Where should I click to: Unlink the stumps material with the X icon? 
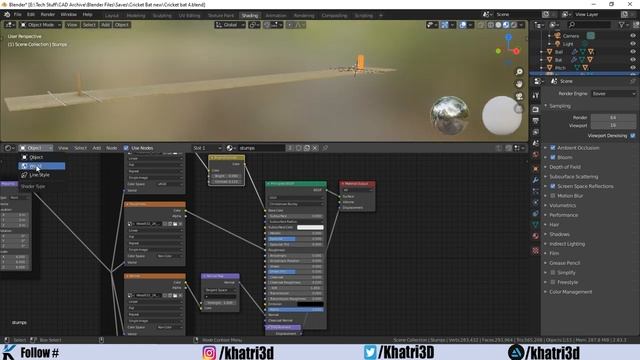[x=315, y=148]
